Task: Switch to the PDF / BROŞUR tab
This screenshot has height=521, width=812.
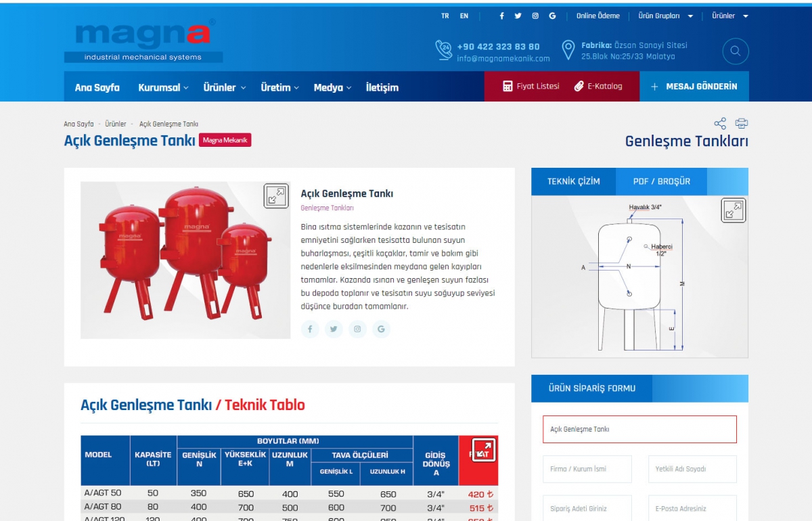Action: pos(661,181)
